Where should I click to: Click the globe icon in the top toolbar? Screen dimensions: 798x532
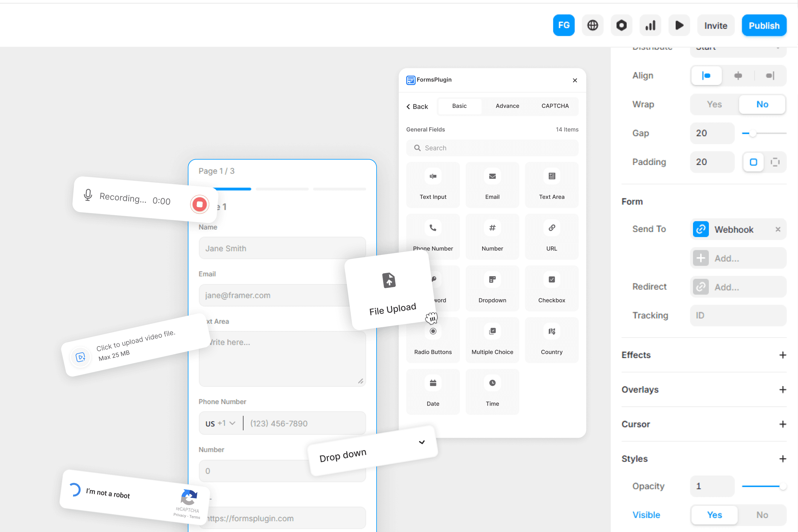(592, 25)
